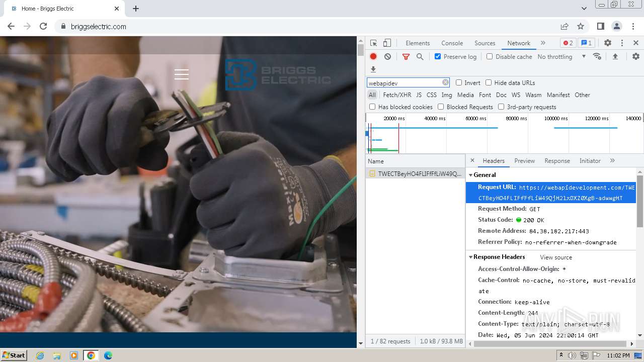Filter requests by Font
The width and height of the screenshot is (644, 362).
[x=485, y=95]
